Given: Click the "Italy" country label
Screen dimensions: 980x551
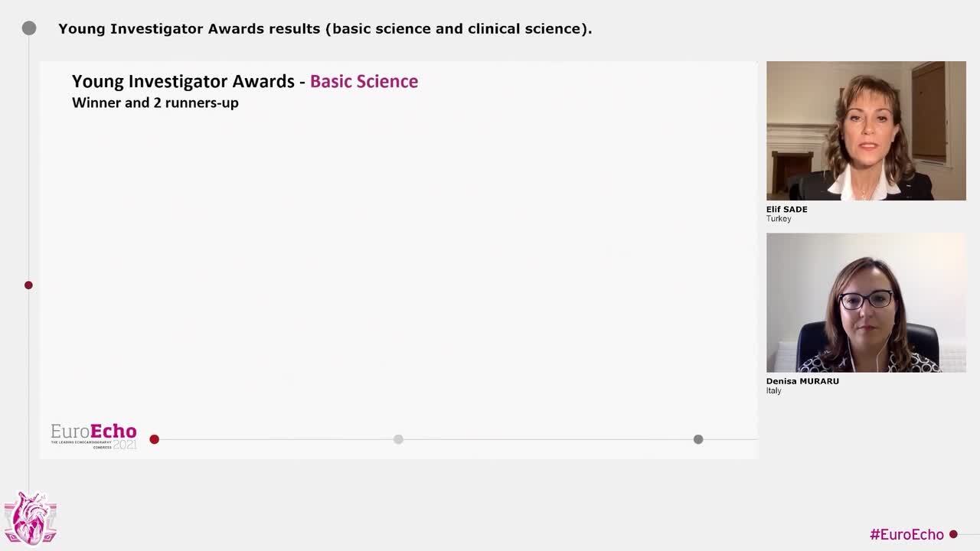Looking at the screenshot, I should click(x=774, y=391).
